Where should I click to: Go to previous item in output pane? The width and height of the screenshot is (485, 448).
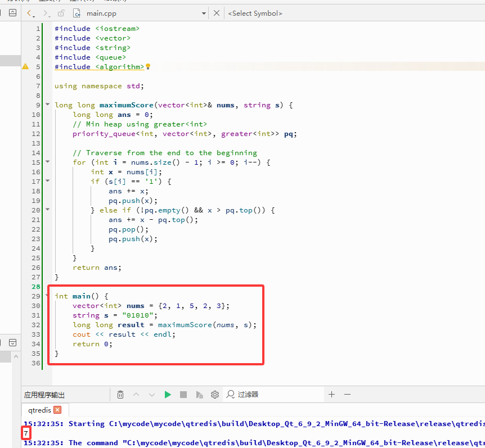[136, 395]
